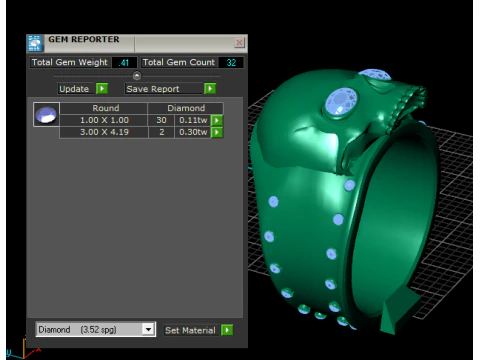Image resolution: width=480 pixels, height=360 pixels.
Task: Click the 0.11tw weight cell
Action: click(x=193, y=120)
